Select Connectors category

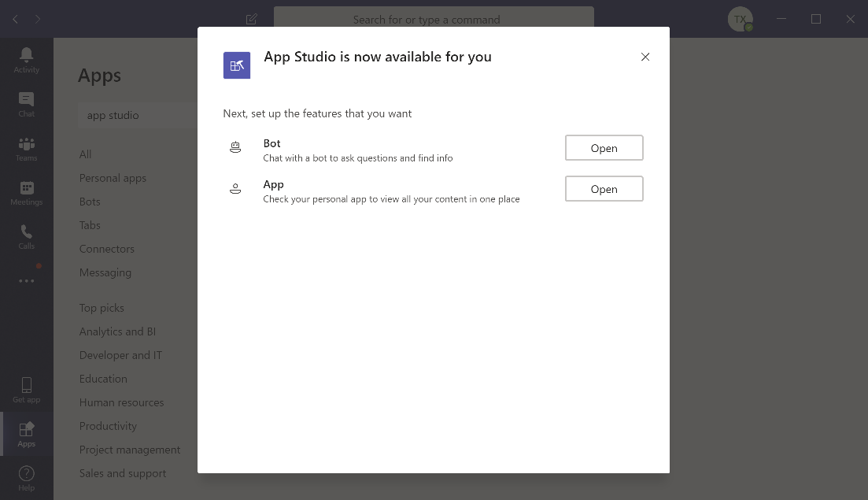click(107, 249)
